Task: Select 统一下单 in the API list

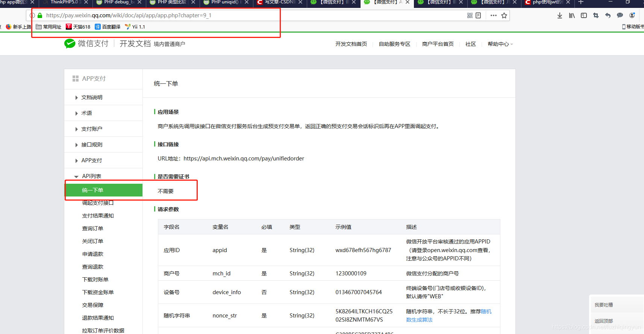Action: pos(104,190)
